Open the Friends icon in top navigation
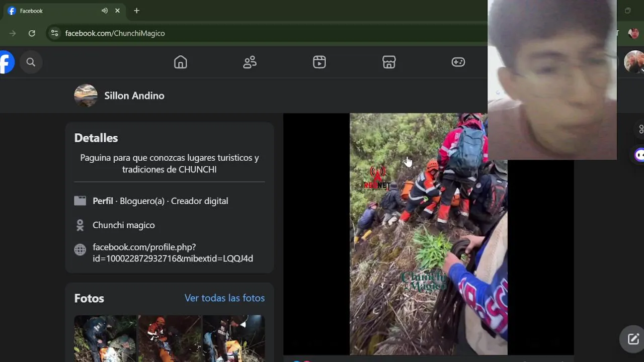The width and height of the screenshot is (644, 362). point(250,62)
